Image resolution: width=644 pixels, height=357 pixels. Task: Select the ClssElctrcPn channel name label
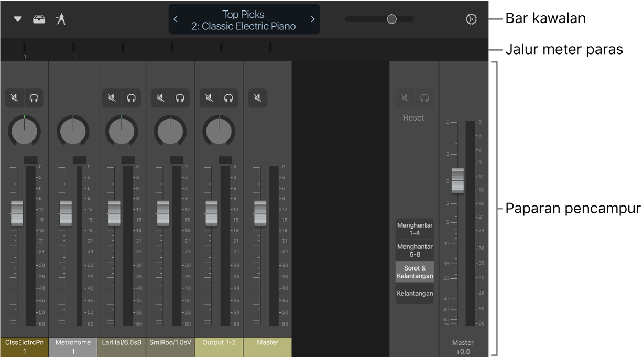point(24,347)
